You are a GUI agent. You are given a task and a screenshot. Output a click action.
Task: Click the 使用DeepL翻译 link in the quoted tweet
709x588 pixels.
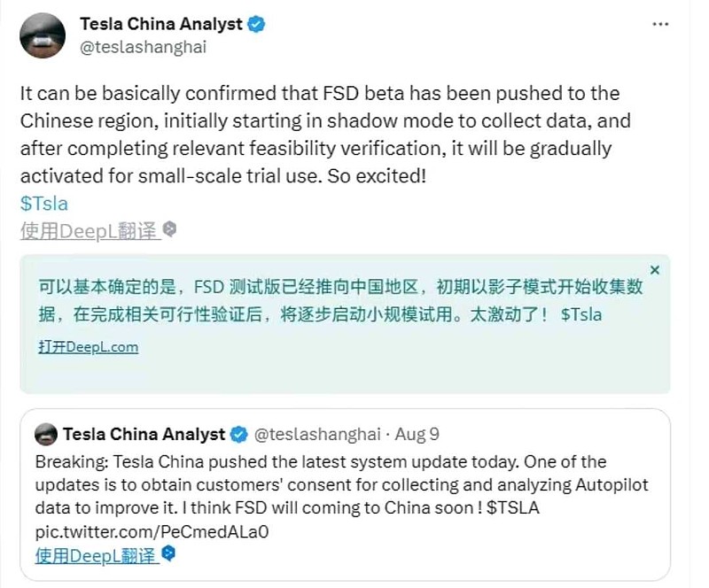97,555
